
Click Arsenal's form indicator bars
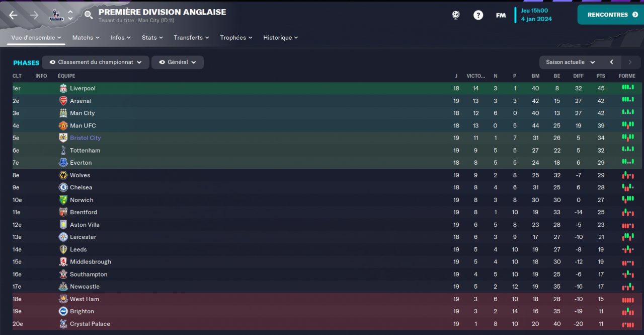click(x=627, y=101)
